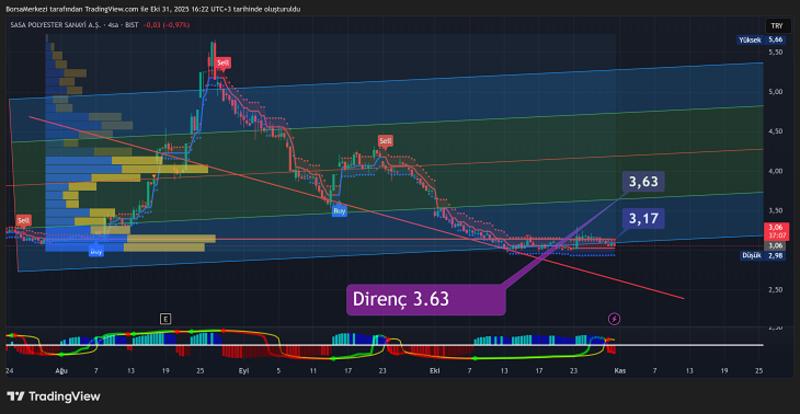Click the Eki month on time axis
The width and height of the screenshot is (800, 414).
[x=435, y=369]
